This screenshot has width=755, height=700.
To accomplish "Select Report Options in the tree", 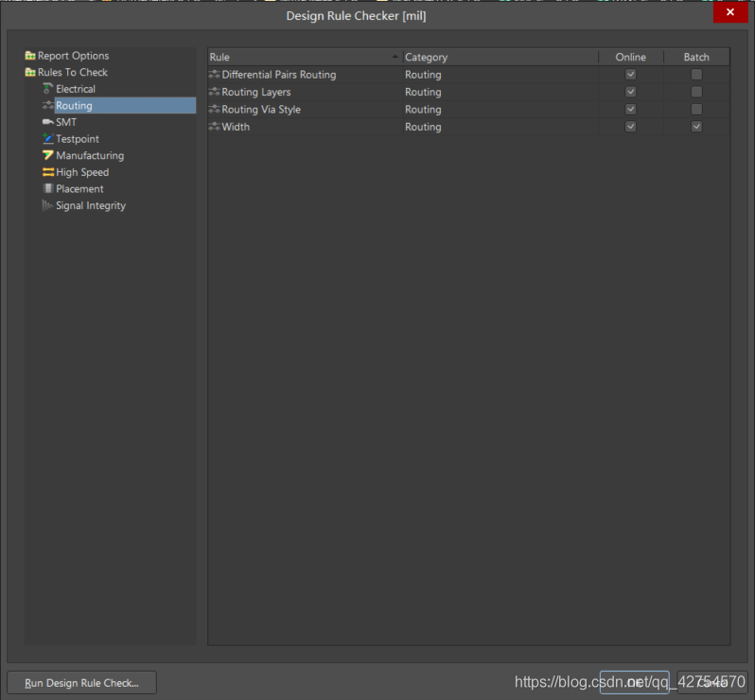I will 73,56.
